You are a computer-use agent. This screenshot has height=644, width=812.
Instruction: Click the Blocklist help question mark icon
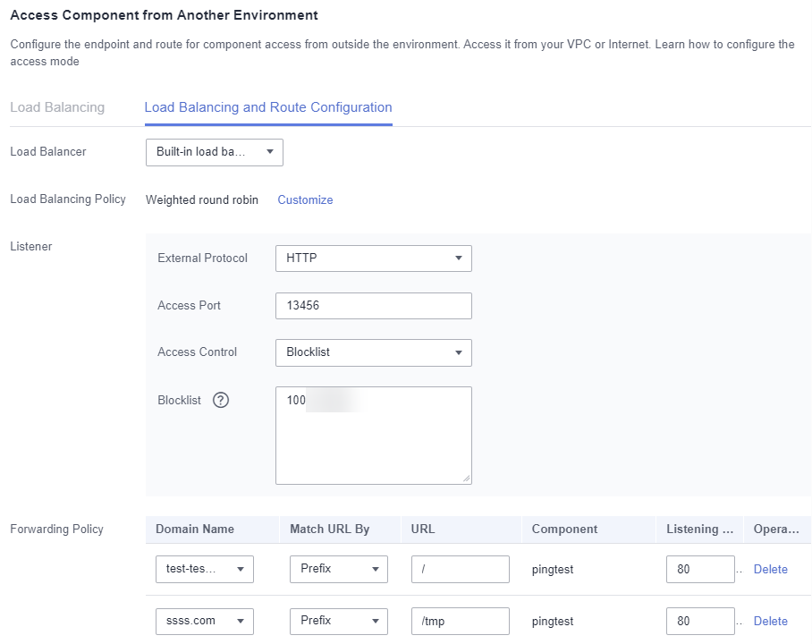[x=221, y=401]
